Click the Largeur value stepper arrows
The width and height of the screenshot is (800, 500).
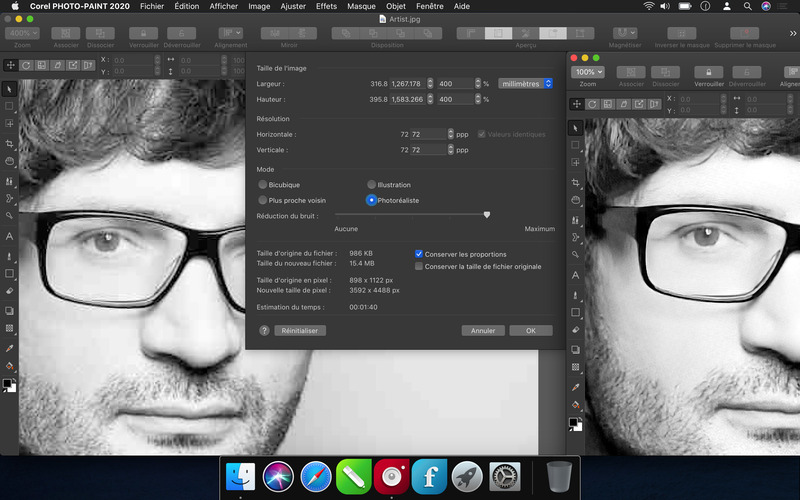tap(430, 83)
